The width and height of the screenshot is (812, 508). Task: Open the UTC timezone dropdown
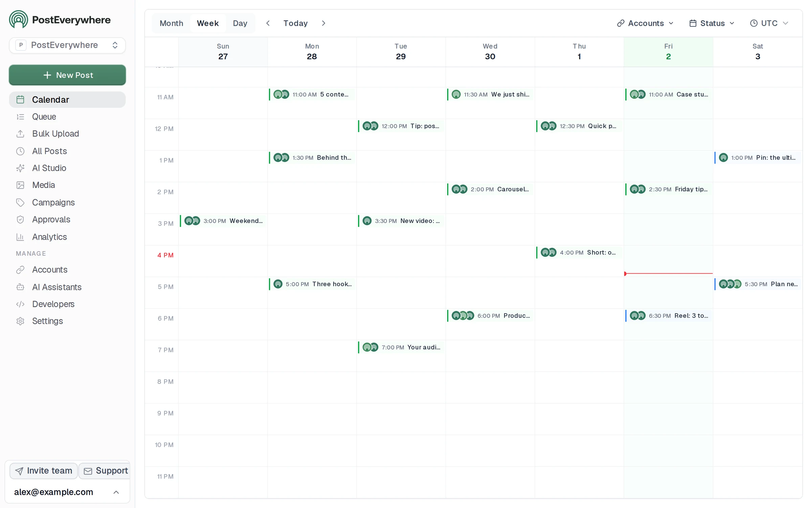(769, 23)
